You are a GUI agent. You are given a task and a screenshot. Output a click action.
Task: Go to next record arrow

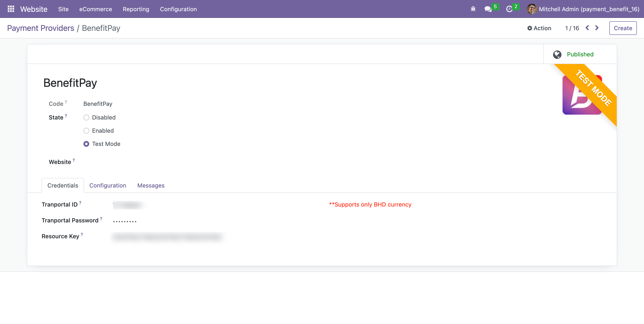pos(597,28)
